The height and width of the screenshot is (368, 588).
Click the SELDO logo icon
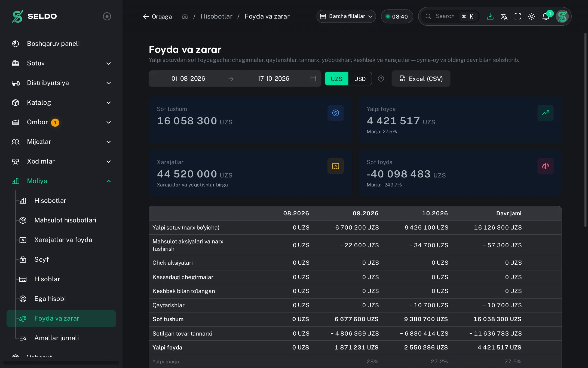(x=17, y=16)
